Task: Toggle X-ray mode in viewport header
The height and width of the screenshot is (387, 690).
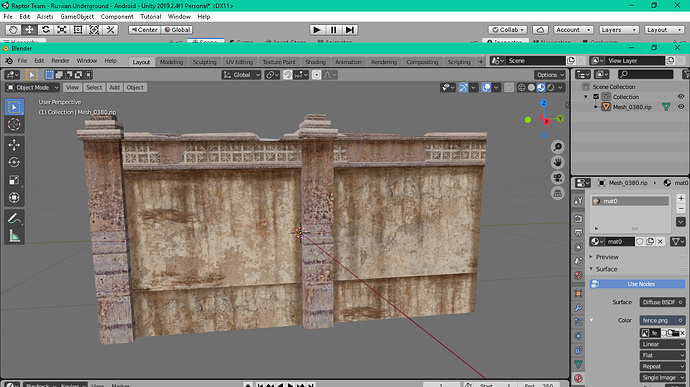Action: (509, 88)
